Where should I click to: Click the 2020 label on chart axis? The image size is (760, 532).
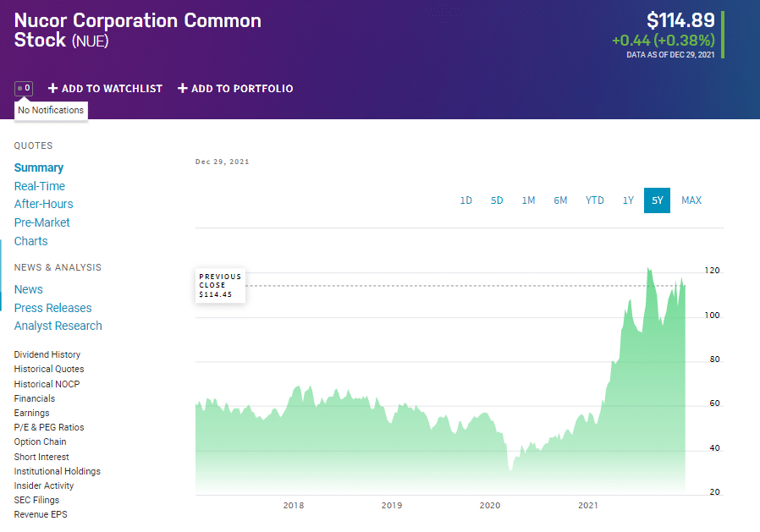[x=490, y=505]
